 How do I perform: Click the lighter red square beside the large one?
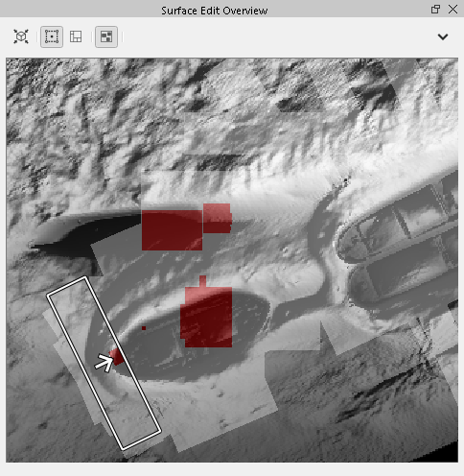[217, 218]
